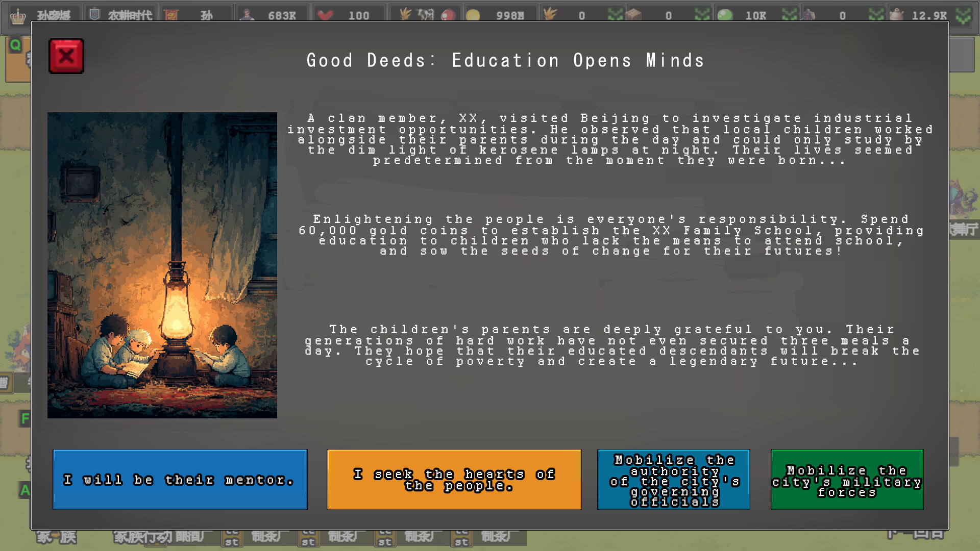Click the population person icon showing 683K
The height and width of the screenshot is (551, 980).
click(247, 15)
